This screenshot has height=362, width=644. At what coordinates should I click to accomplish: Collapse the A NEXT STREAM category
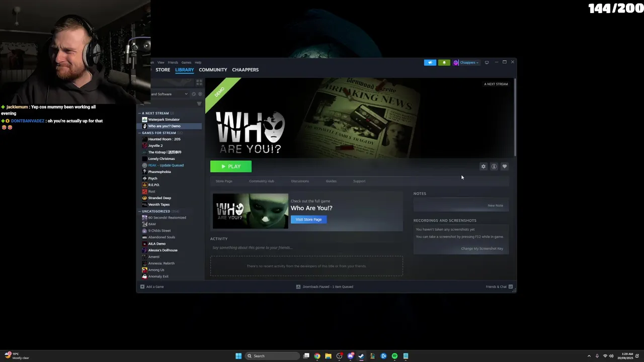coord(140,113)
